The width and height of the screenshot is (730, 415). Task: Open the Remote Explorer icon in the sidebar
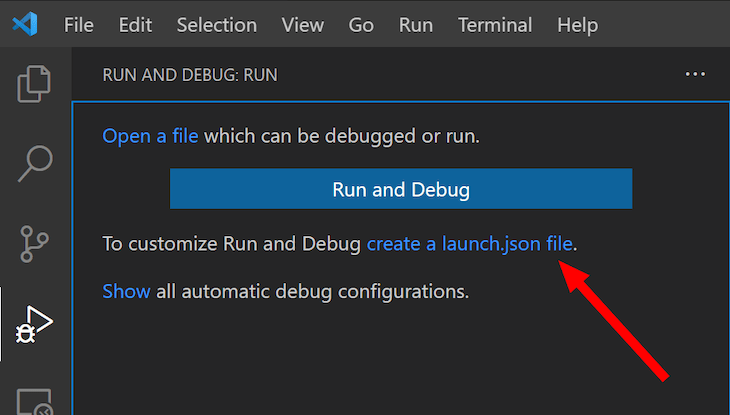pyautogui.click(x=35, y=401)
